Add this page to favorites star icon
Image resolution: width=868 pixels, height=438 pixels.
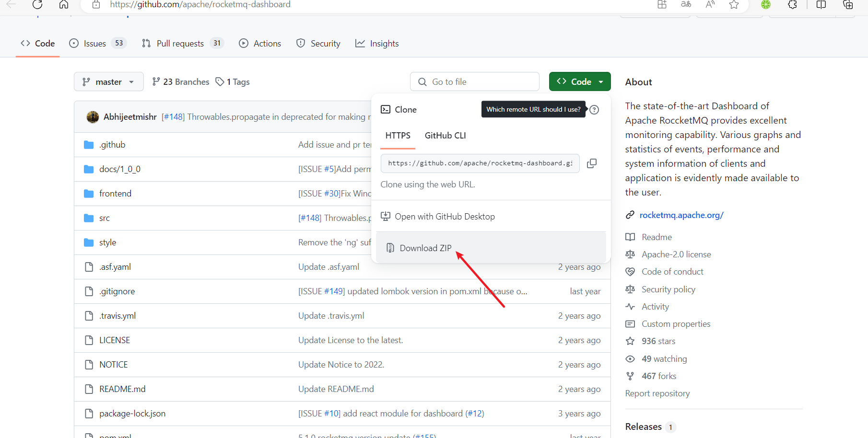click(x=734, y=4)
